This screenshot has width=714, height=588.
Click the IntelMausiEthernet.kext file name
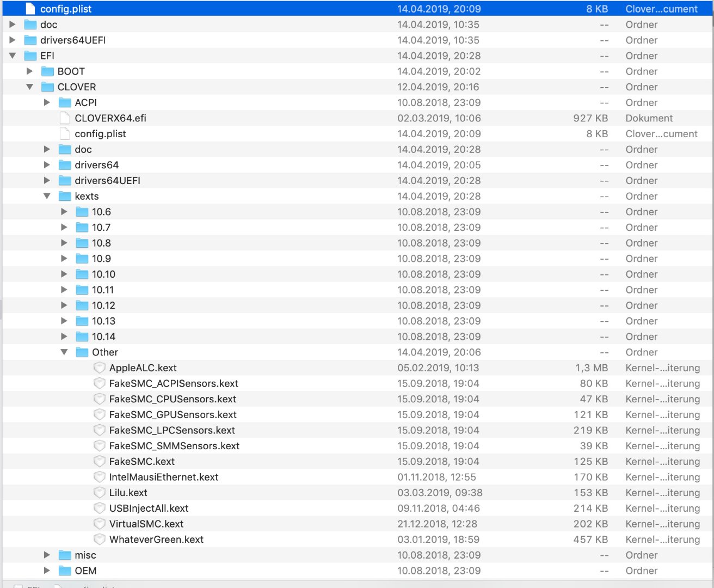pyautogui.click(x=164, y=477)
